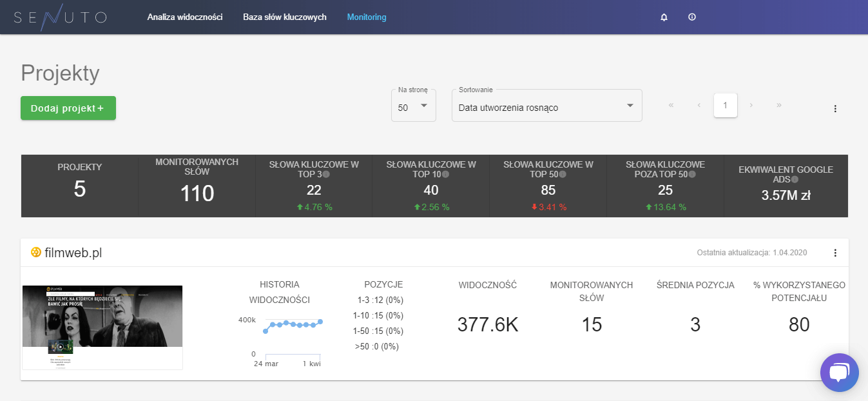The width and height of the screenshot is (868, 401).
Task: Select the Monitoring tab
Action: (366, 17)
